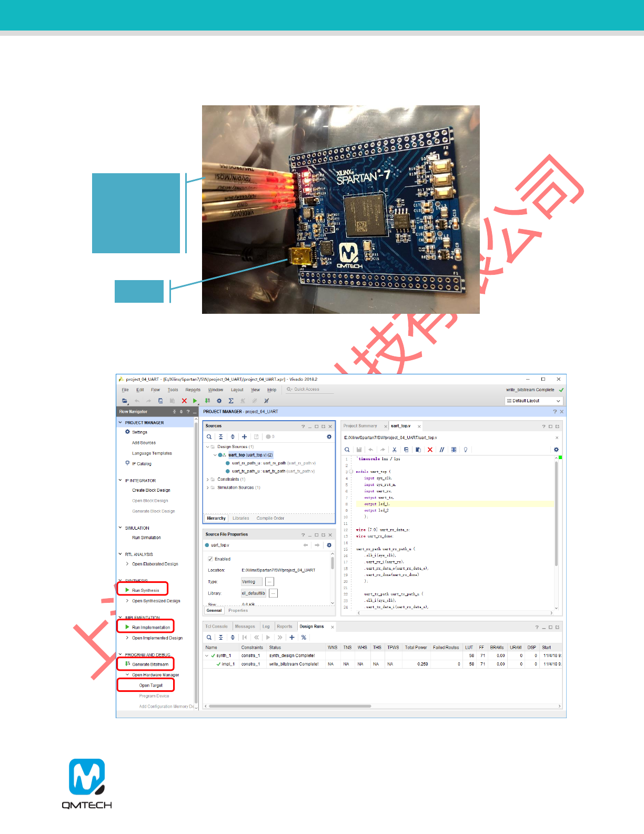Click the paste icon in editor toolbar

coord(418,450)
